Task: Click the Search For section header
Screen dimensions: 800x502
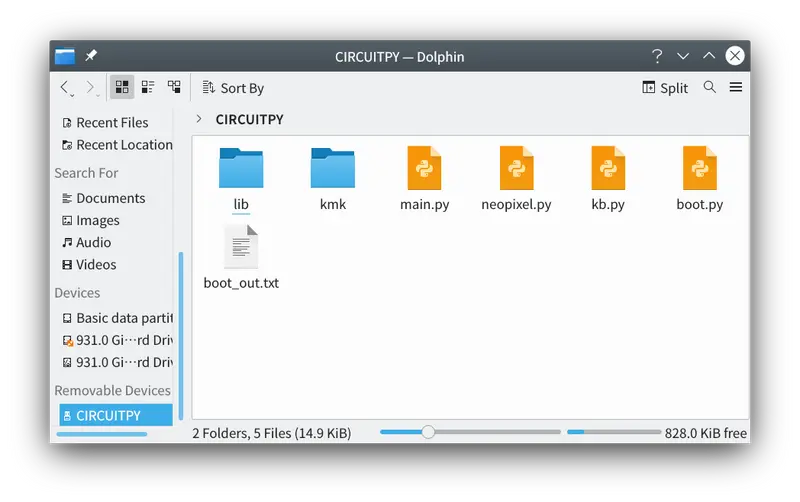Action: click(86, 173)
